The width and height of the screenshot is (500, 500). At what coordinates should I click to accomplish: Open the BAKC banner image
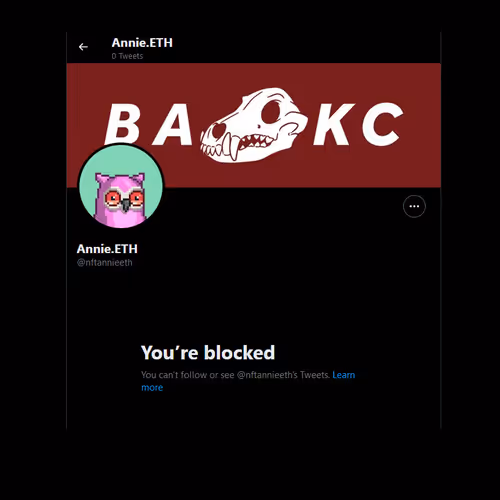tap(254, 125)
